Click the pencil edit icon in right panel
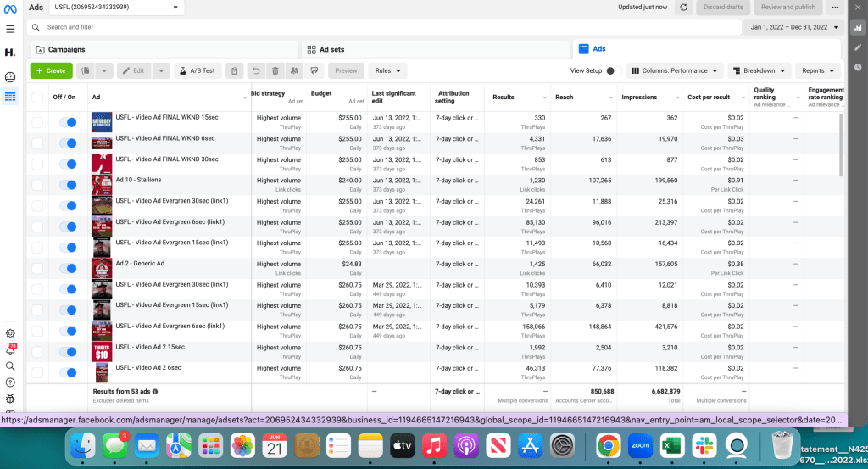868x469 pixels. coord(858,47)
